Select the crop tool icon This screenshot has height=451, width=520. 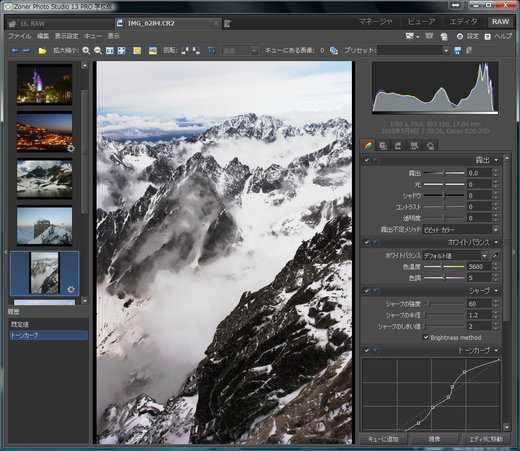pos(211,50)
